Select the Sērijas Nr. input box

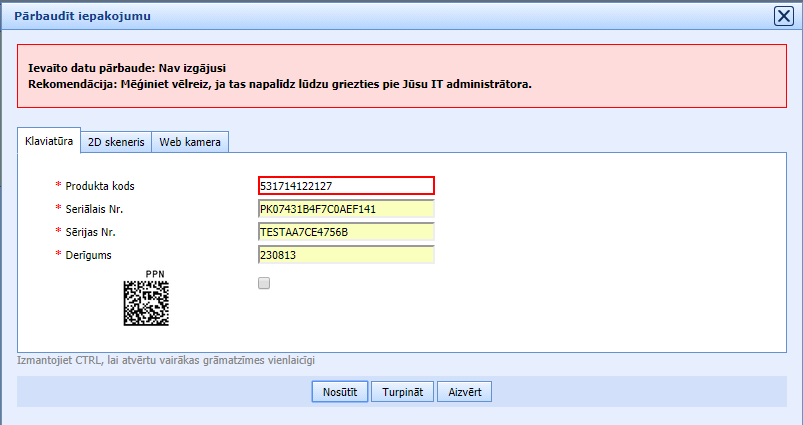pos(346,232)
